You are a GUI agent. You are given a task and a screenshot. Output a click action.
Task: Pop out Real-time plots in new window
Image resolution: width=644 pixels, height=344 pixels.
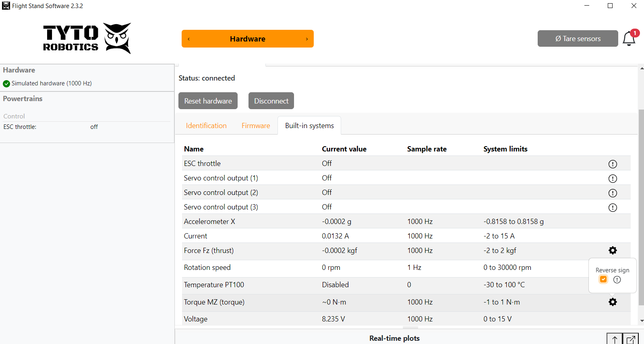coord(631,339)
